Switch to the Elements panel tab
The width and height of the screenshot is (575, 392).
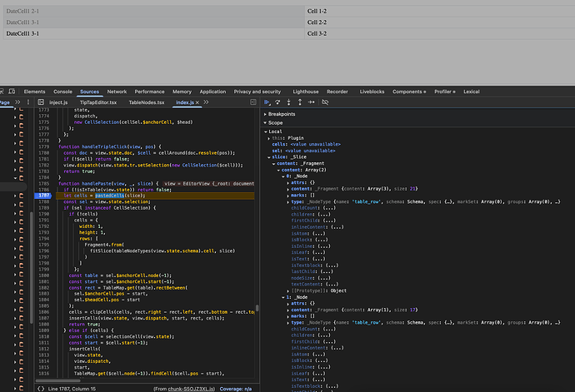34,92
